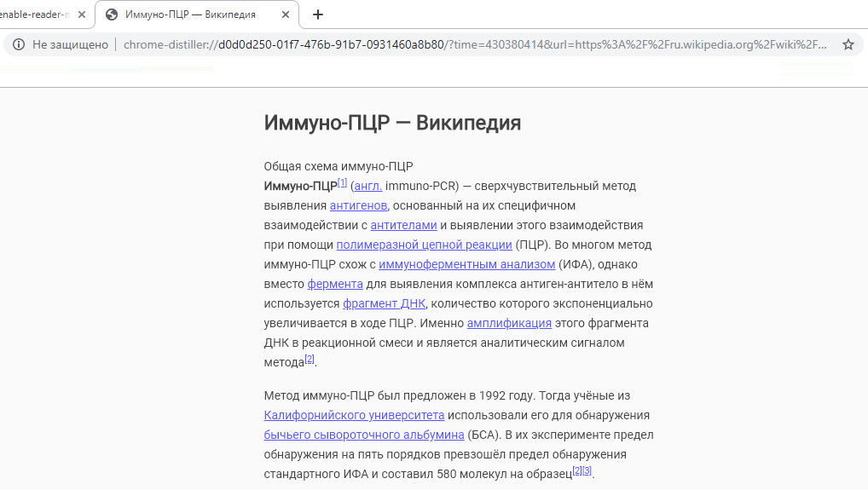Open the англ. link

tap(368, 187)
